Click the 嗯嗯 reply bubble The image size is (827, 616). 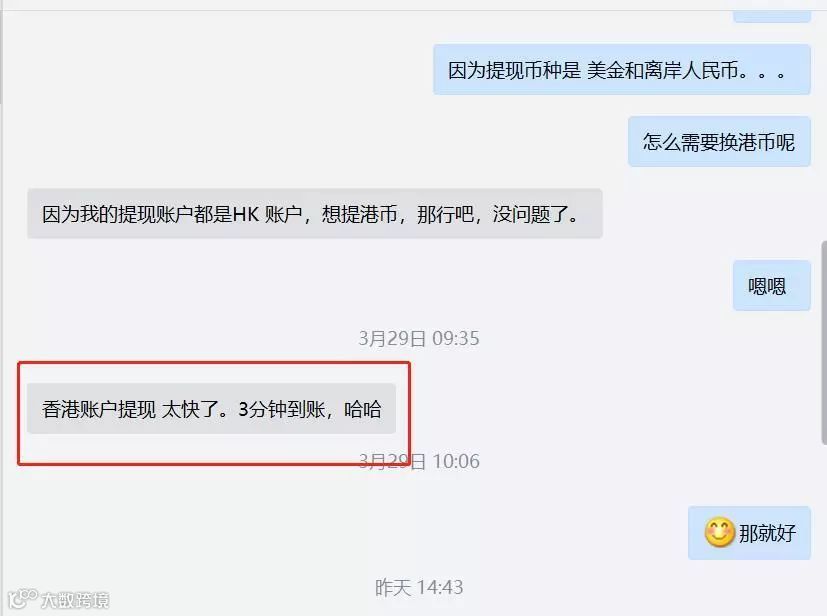[x=772, y=285]
